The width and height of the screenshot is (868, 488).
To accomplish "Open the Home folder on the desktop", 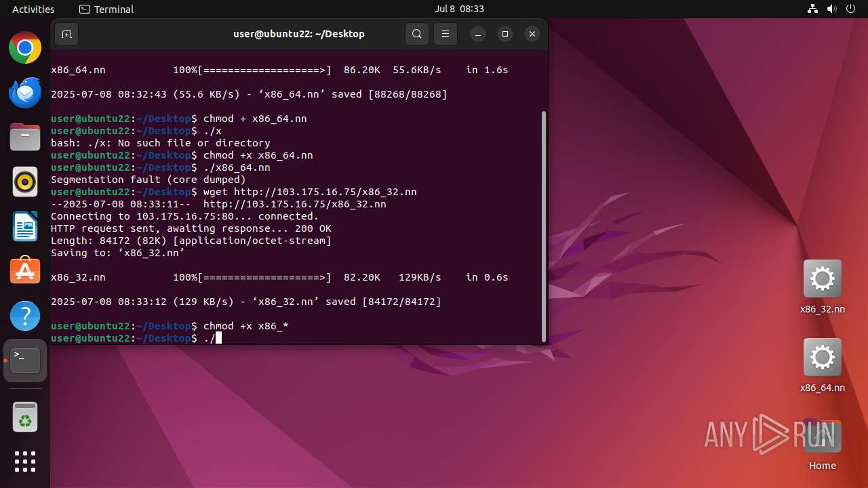I will [x=822, y=445].
